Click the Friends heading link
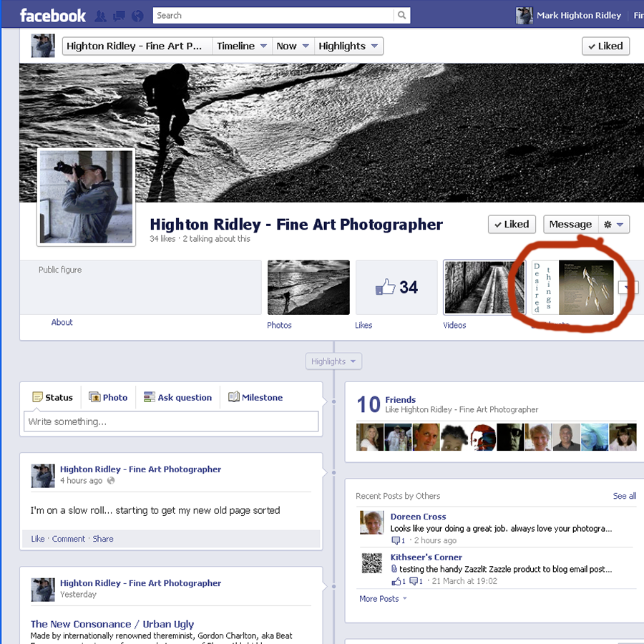644x644 pixels. (401, 399)
